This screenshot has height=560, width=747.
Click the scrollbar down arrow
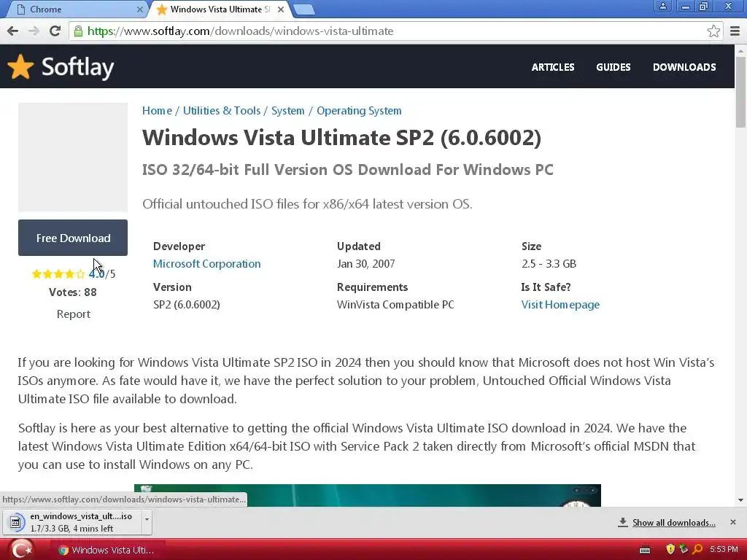pos(740,500)
